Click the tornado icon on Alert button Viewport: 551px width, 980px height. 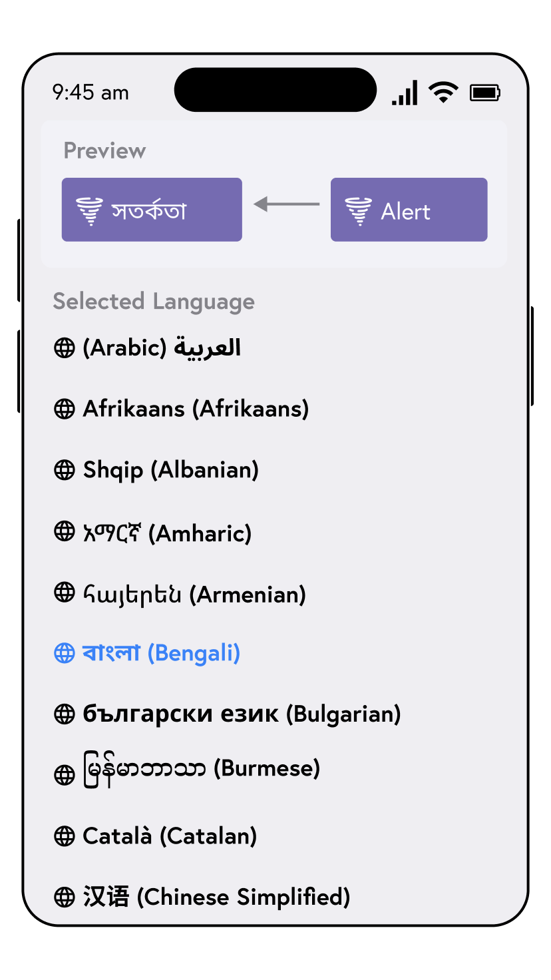click(x=358, y=211)
